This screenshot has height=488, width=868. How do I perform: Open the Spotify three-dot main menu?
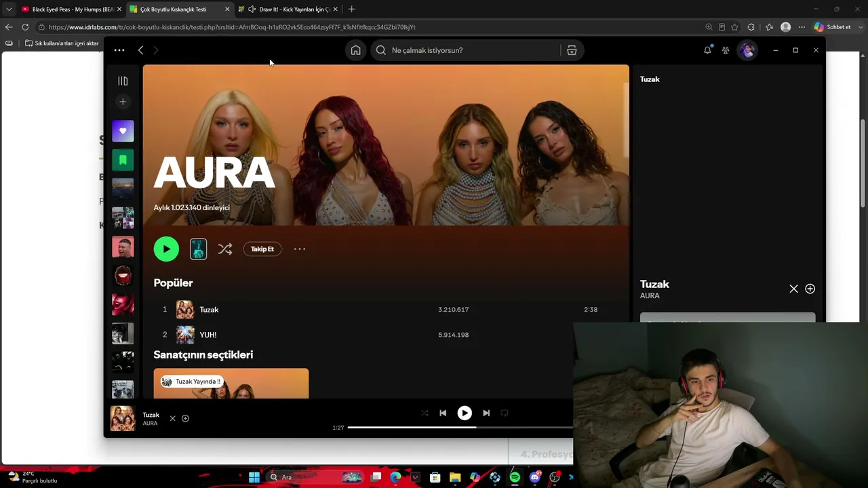click(119, 50)
